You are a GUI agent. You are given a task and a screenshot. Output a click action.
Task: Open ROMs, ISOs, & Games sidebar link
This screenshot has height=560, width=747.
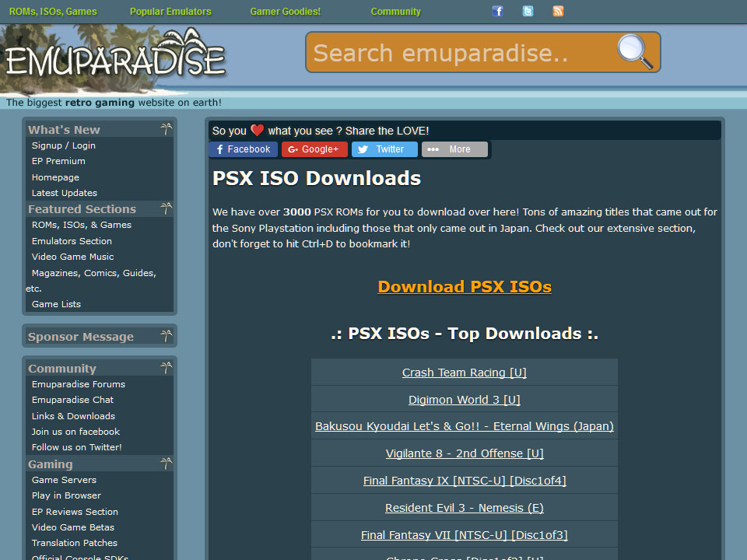click(x=82, y=225)
